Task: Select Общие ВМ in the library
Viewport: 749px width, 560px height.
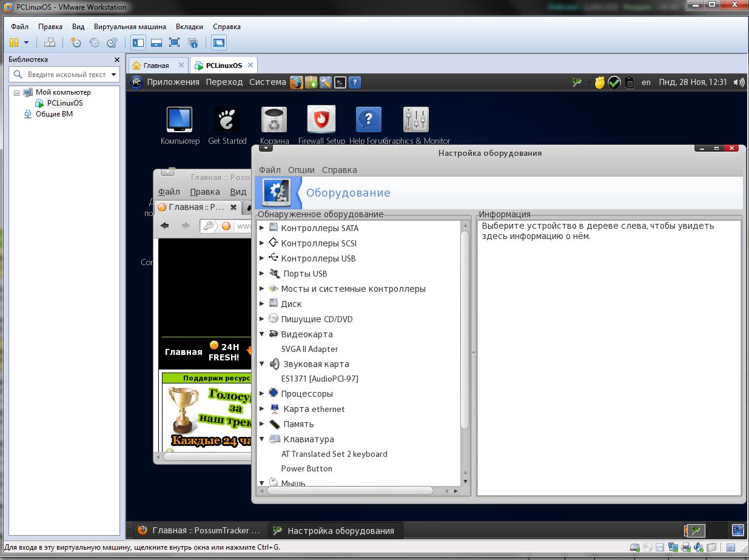Action: (x=54, y=113)
